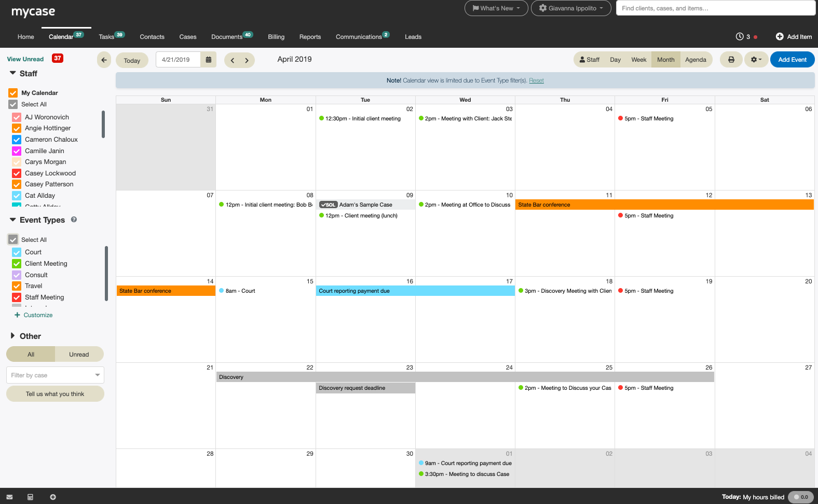The height and width of the screenshot is (504, 818).
Task: Click the Today button
Action: pos(132,60)
